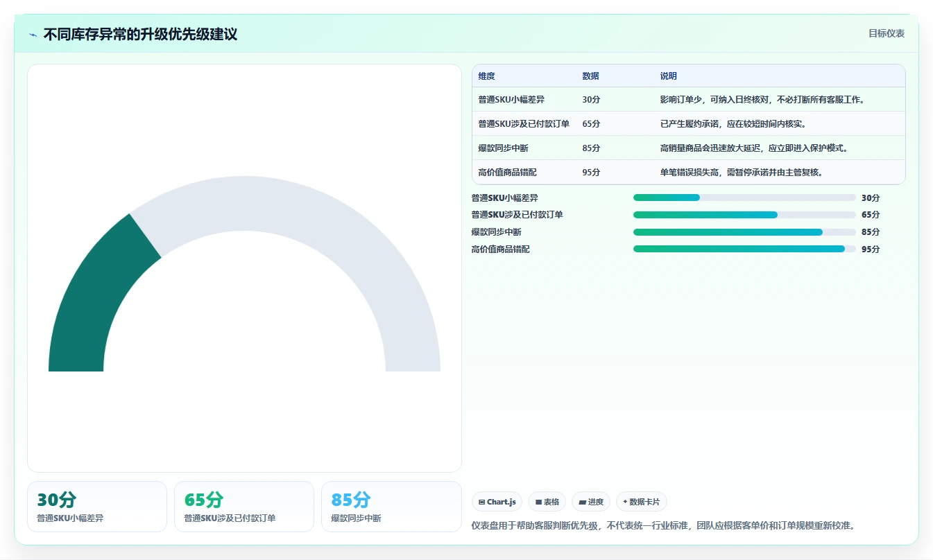This screenshot has width=933, height=560.
Task: Click the 65分 value after the progress bar
Action: coord(871,215)
